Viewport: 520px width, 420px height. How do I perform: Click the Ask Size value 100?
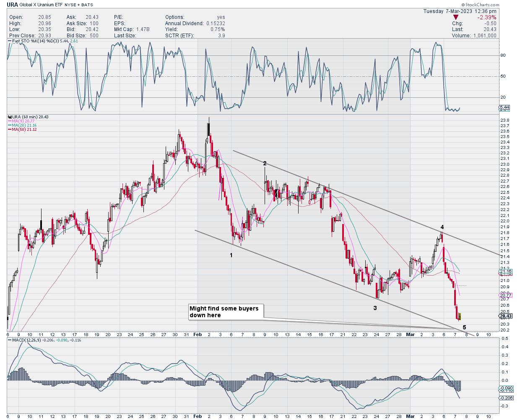(x=94, y=23)
